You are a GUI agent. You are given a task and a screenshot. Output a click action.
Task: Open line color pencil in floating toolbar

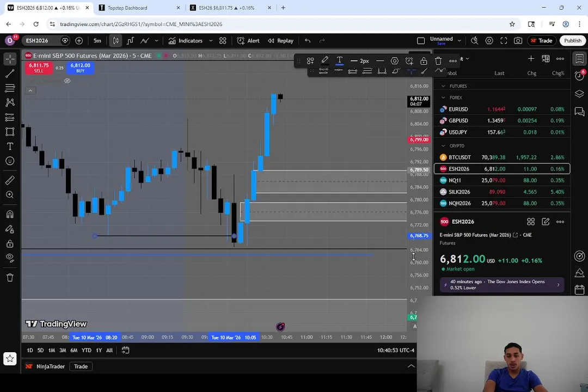click(324, 60)
